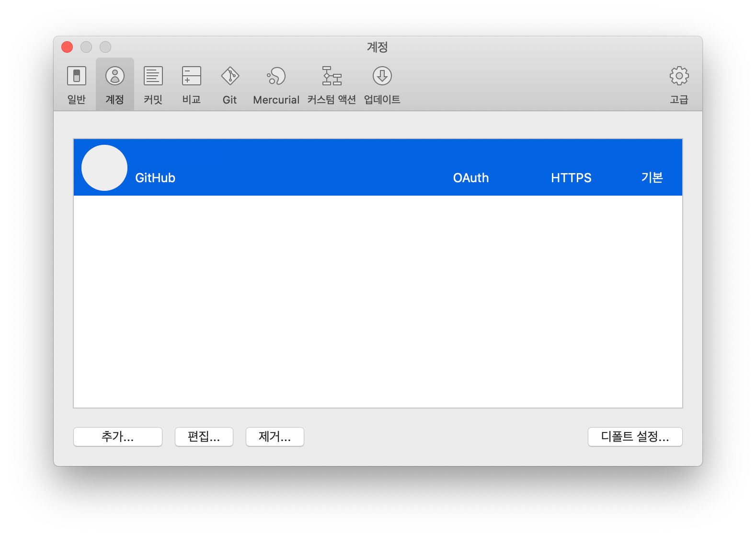Open the 커밋 (Commit) preferences pane

click(x=153, y=84)
